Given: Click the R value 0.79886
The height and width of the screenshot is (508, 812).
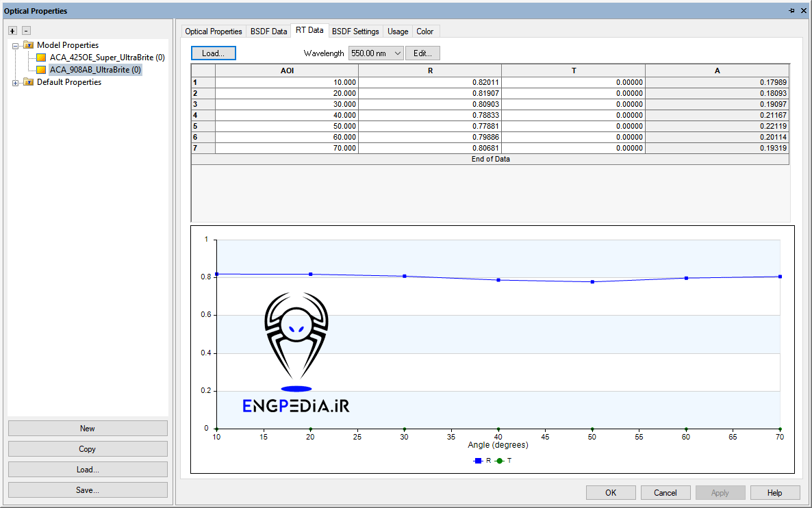Looking at the screenshot, I should (x=430, y=137).
